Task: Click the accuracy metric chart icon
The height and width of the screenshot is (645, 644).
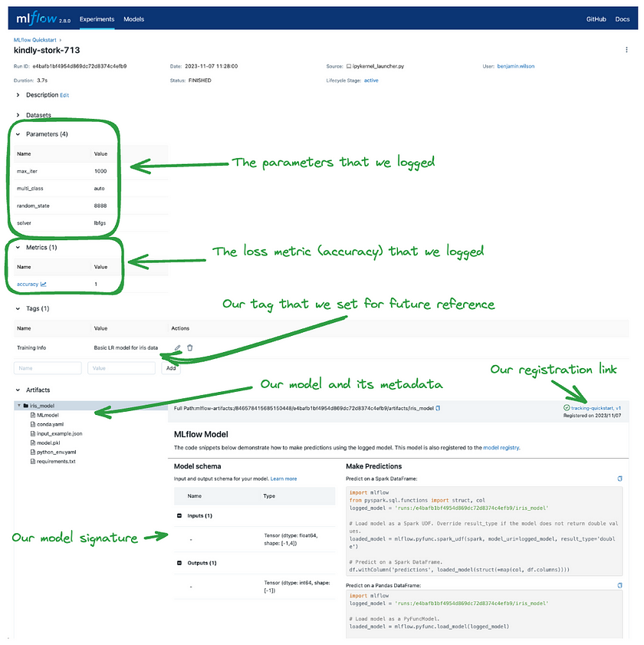Action: [x=44, y=285]
